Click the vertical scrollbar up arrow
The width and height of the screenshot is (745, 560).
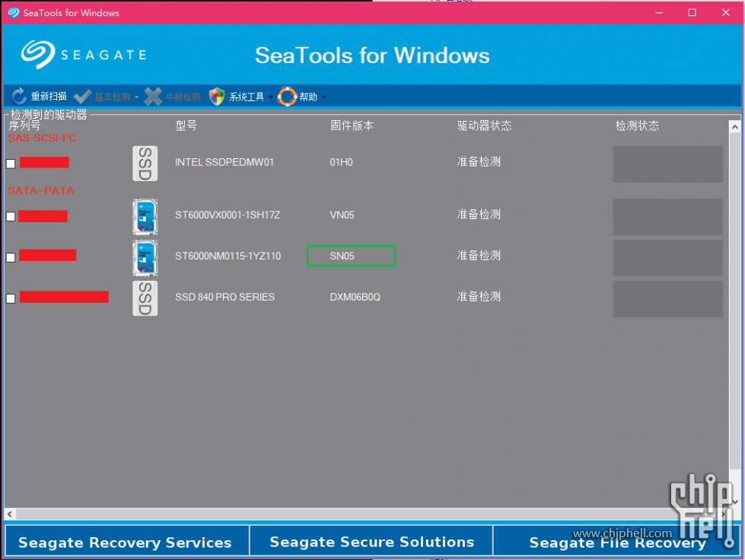(734, 127)
